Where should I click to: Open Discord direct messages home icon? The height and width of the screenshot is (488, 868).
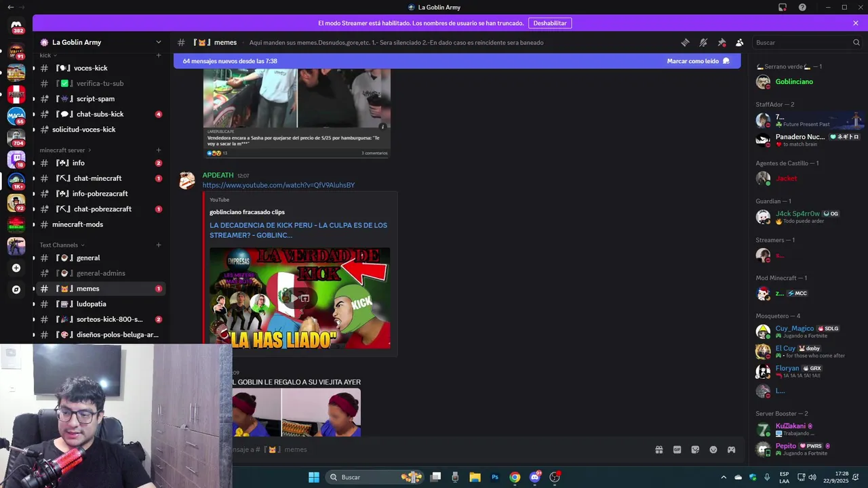[16, 25]
